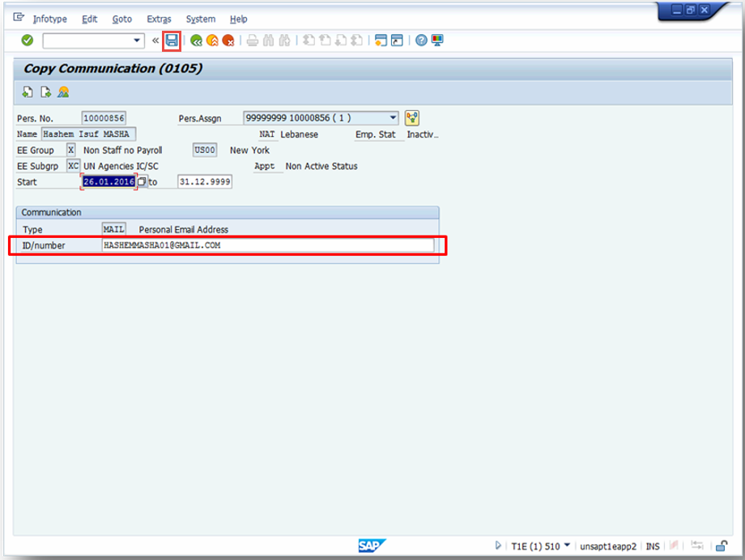Screen dimensions: 745x560
Task: Open the Infotype menu
Action: tap(49, 19)
